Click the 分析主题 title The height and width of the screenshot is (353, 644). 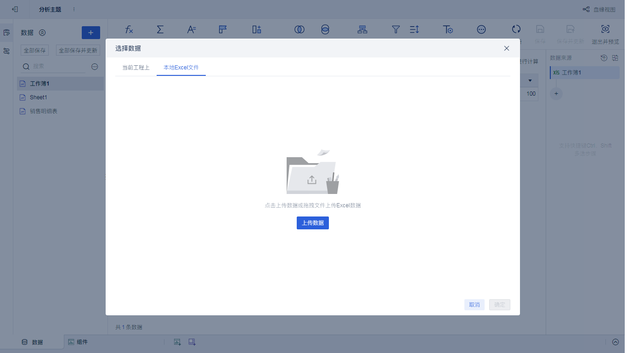(x=50, y=10)
